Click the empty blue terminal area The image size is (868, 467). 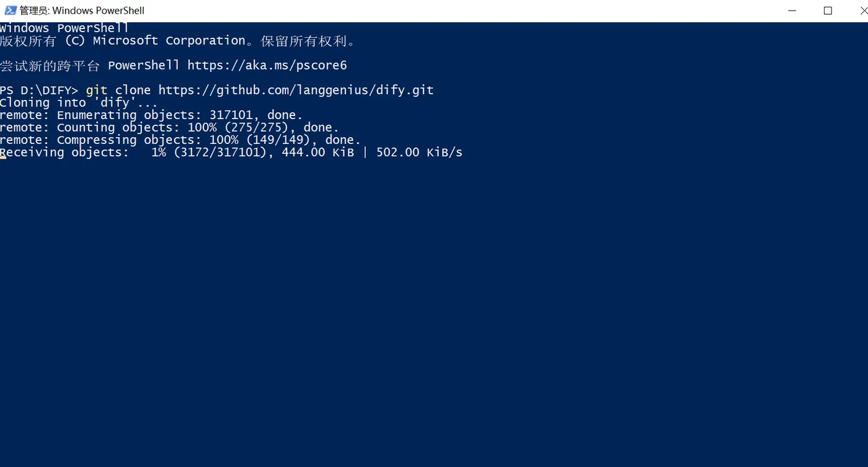pyautogui.click(x=434, y=310)
